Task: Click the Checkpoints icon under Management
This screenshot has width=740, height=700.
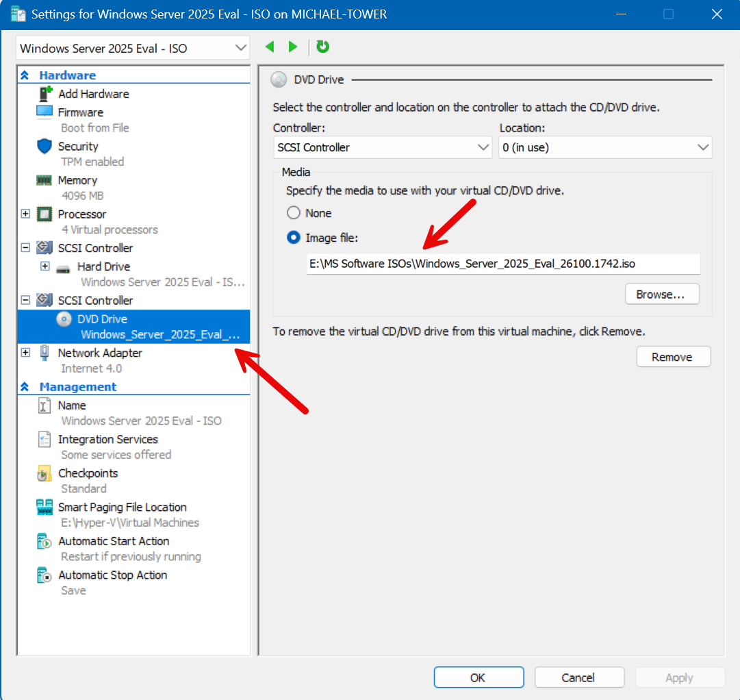Action: pos(44,473)
